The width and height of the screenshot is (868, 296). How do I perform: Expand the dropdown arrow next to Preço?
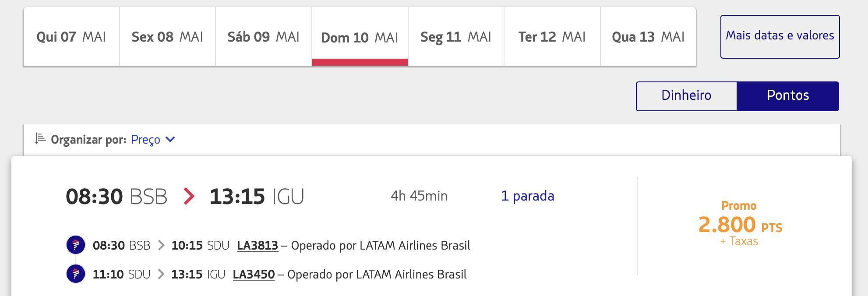point(171,139)
